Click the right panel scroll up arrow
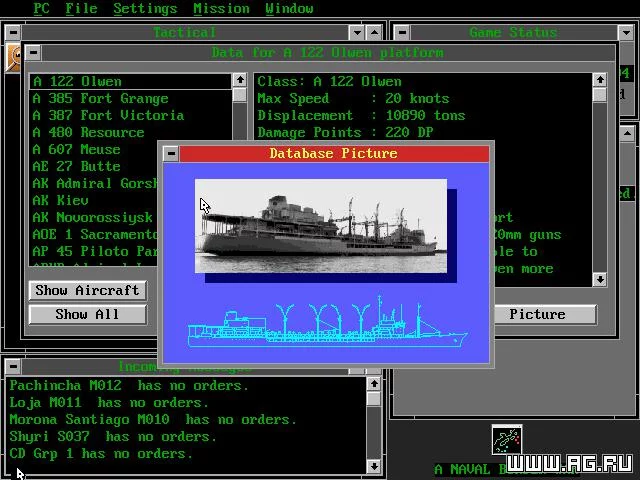This screenshot has height=480, width=640. click(627, 133)
